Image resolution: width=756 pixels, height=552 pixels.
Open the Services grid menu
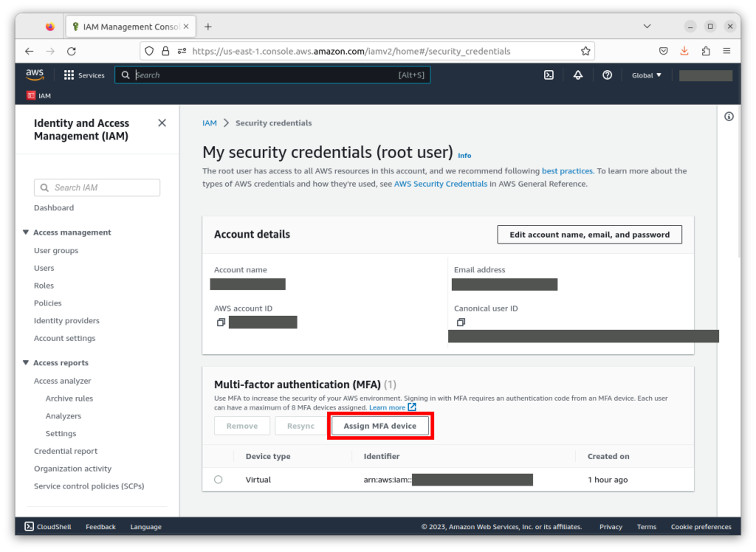click(x=84, y=75)
